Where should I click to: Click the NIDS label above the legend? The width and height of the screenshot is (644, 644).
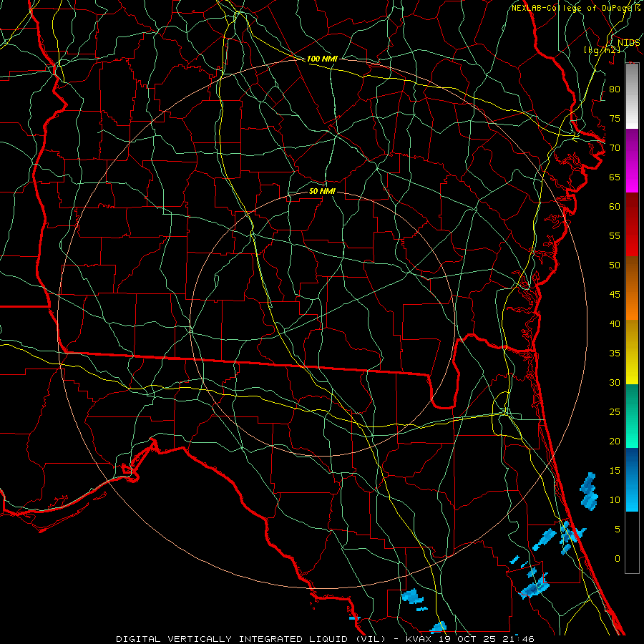coord(629,43)
